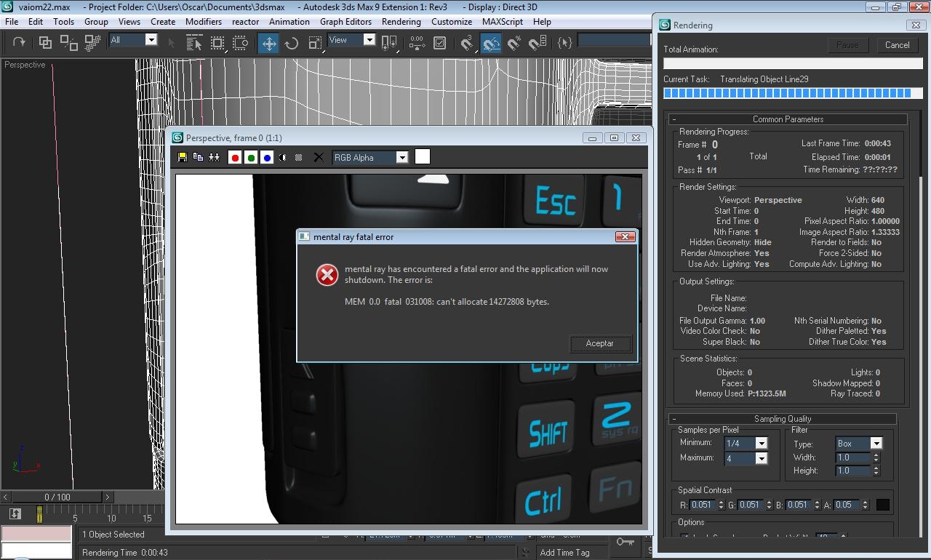Click the selection lock key icon
This screenshot has width=931, height=560.
point(624,542)
